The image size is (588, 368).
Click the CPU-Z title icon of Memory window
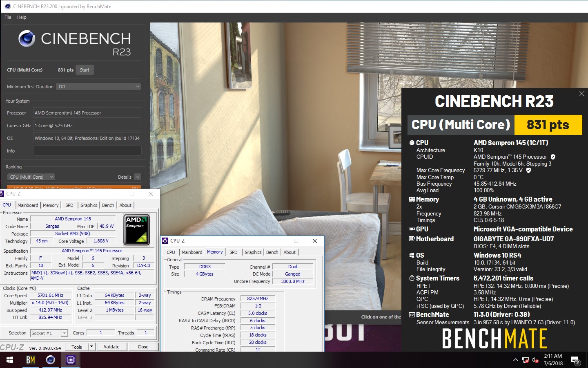coord(165,241)
